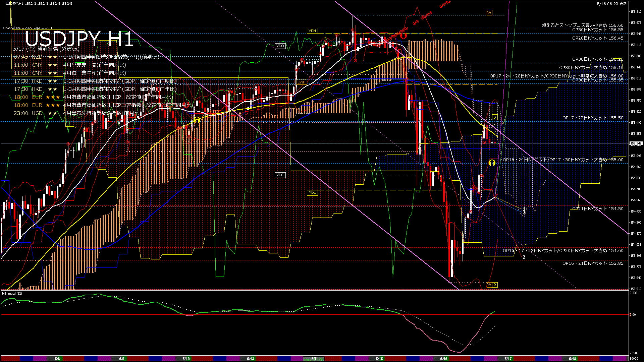Select the YDL level label
This screenshot has height=362, width=644.
(x=312, y=192)
